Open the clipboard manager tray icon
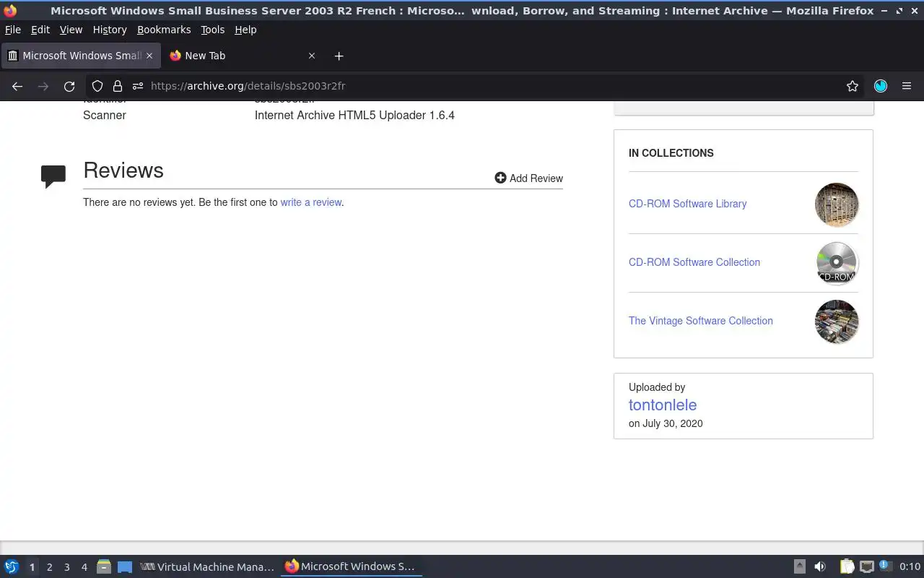This screenshot has height=578, width=924. click(847, 566)
